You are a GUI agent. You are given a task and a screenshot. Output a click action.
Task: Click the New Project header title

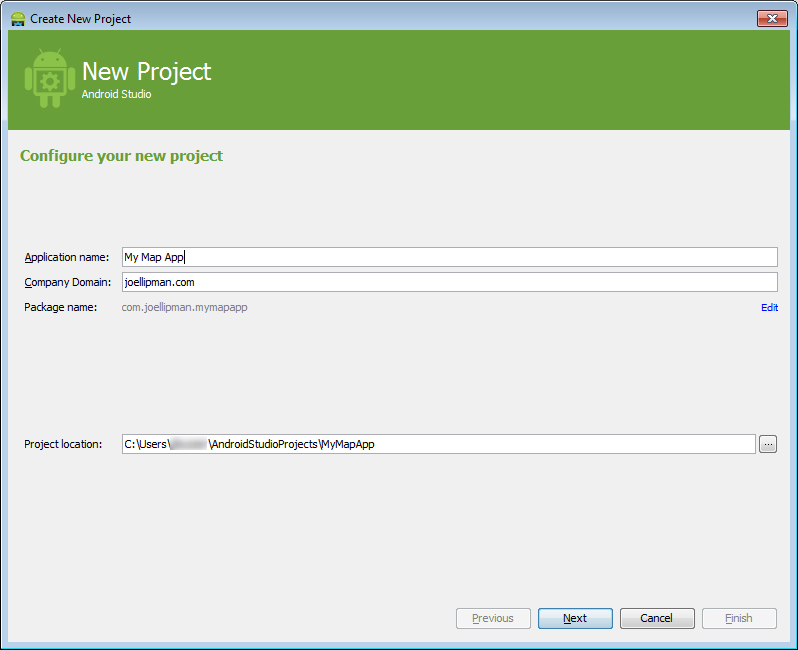coord(146,72)
